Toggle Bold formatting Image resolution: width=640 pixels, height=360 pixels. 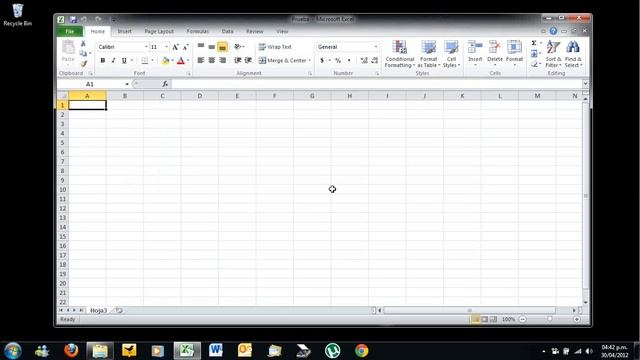[102, 60]
